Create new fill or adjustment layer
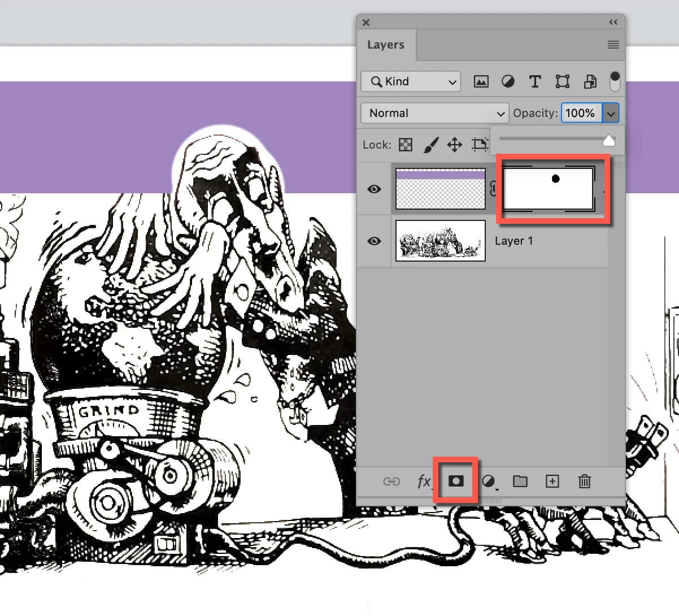 [x=489, y=481]
